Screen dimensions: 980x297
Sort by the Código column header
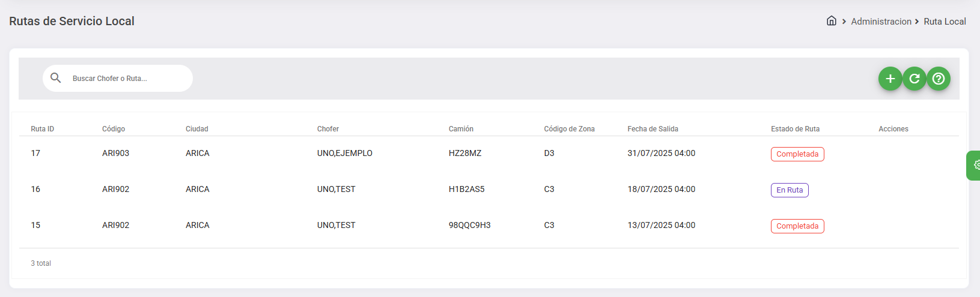click(114, 129)
